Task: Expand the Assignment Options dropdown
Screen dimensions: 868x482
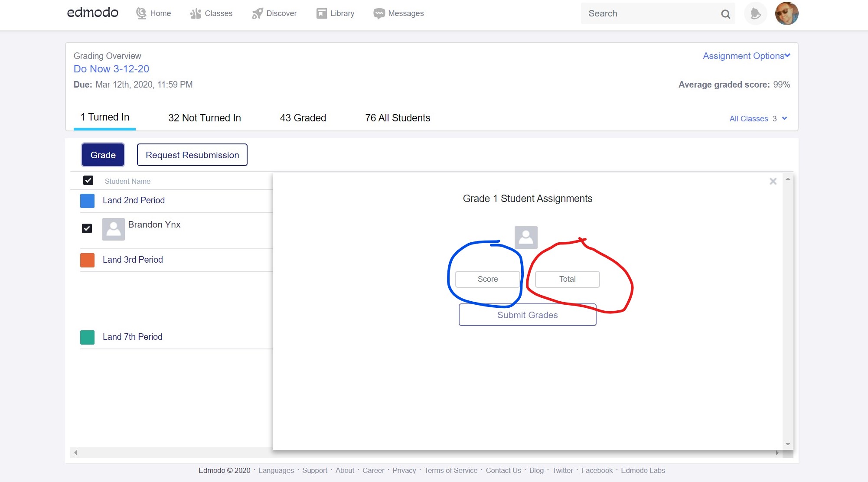Action: (x=746, y=56)
